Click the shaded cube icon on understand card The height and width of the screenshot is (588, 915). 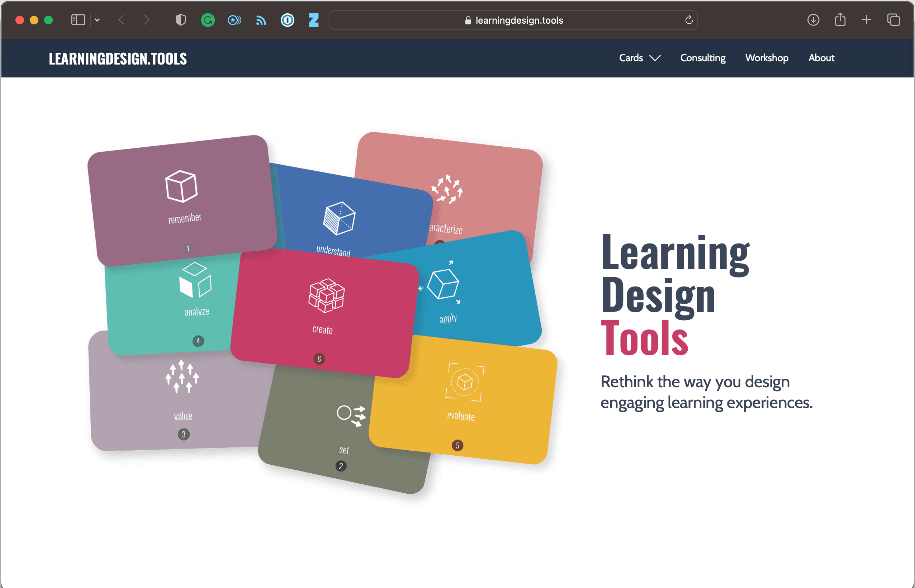pyautogui.click(x=339, y=218)
